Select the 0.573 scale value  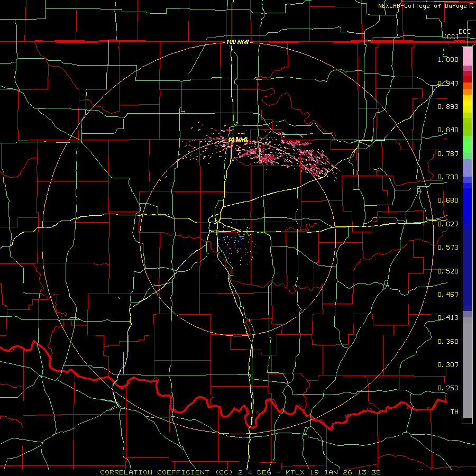point(448,248)
